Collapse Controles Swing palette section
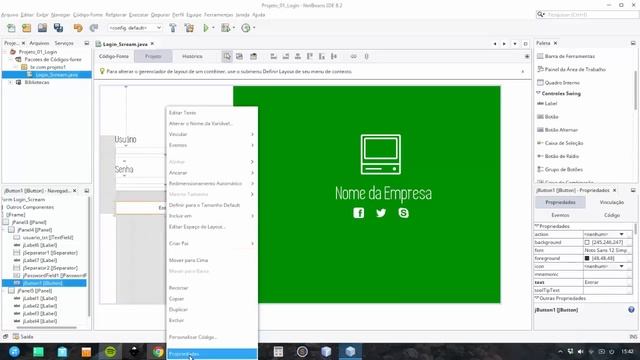This screenshot has height=360, width=640. [x=538, y=93]
